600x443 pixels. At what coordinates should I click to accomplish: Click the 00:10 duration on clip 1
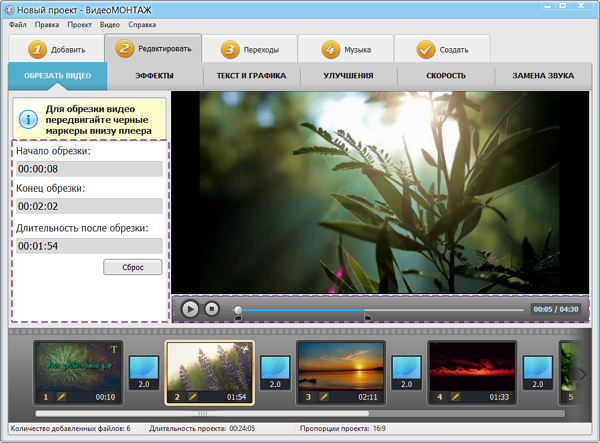pos(105,397)
